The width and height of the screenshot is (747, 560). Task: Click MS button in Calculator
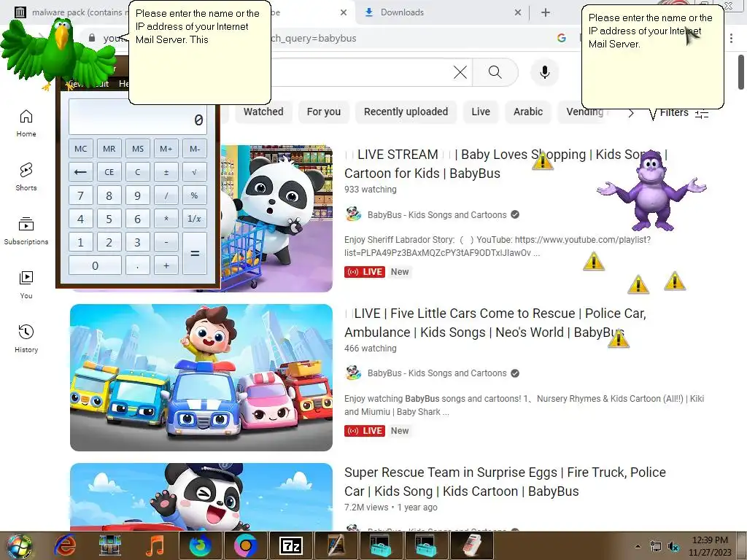[138, 149]
